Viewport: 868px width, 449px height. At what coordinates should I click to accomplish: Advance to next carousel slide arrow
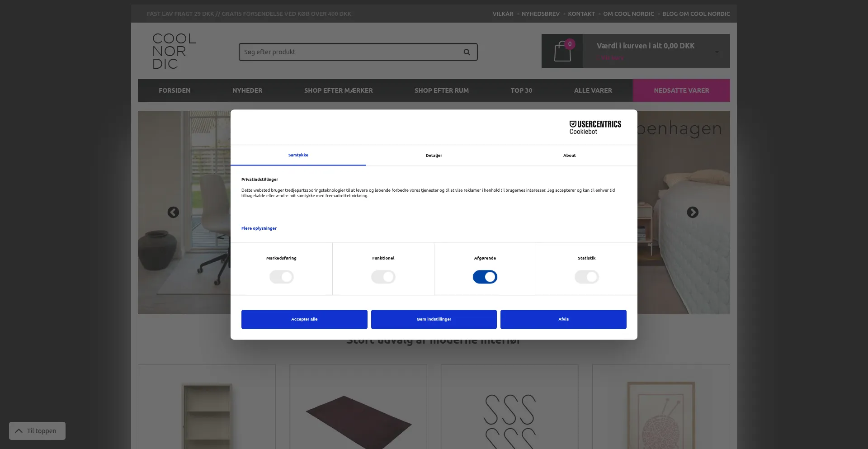point(692,213)
